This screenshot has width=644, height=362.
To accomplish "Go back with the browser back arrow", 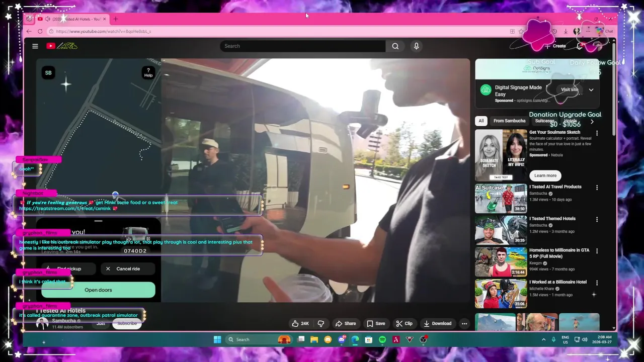I will 29,31.
